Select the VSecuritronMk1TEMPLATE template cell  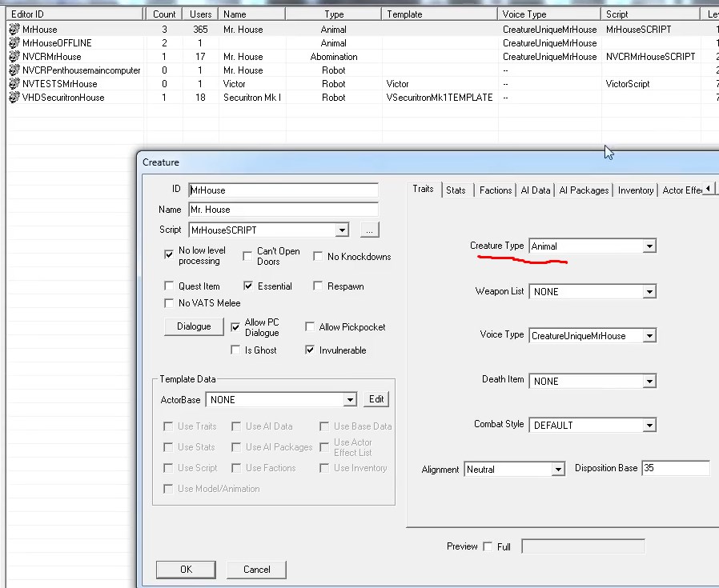[x=440, y=98]
